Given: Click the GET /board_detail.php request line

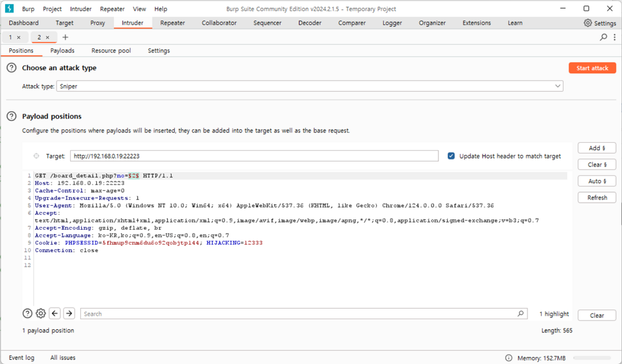Looking at the screenshot, I should [104, 175].
